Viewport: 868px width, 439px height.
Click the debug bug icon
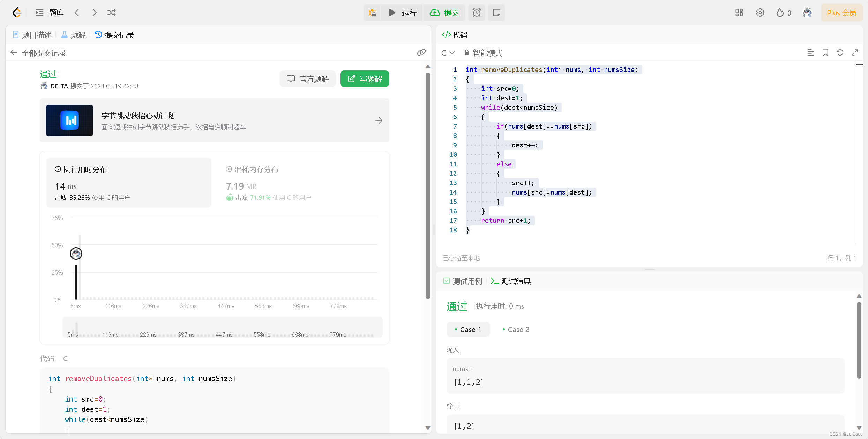pos(372,13)
